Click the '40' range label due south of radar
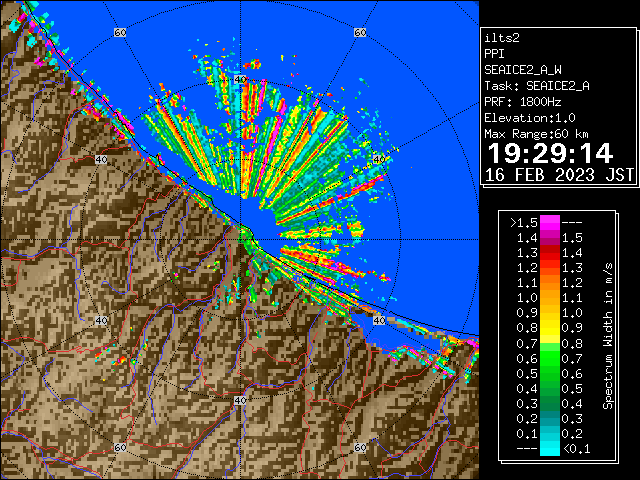 click(x=240, y=400)
